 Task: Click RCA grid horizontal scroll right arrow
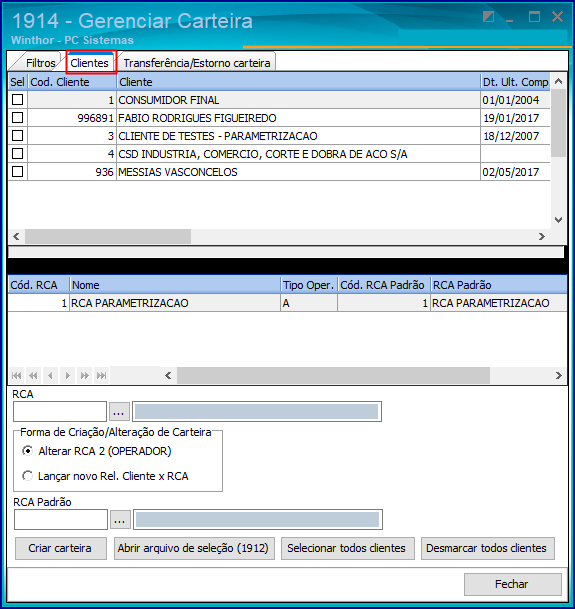pyautogui.click(x=558, y=375)
